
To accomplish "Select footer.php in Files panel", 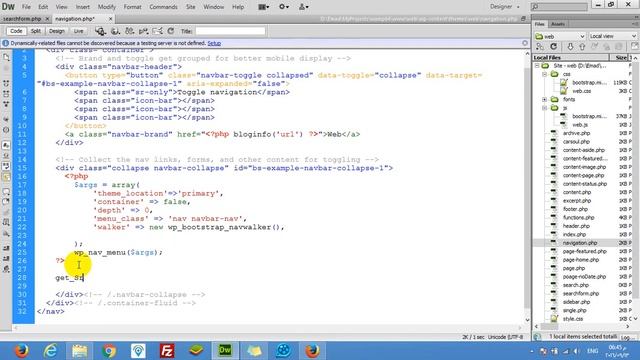I will (x=575, y=209).
